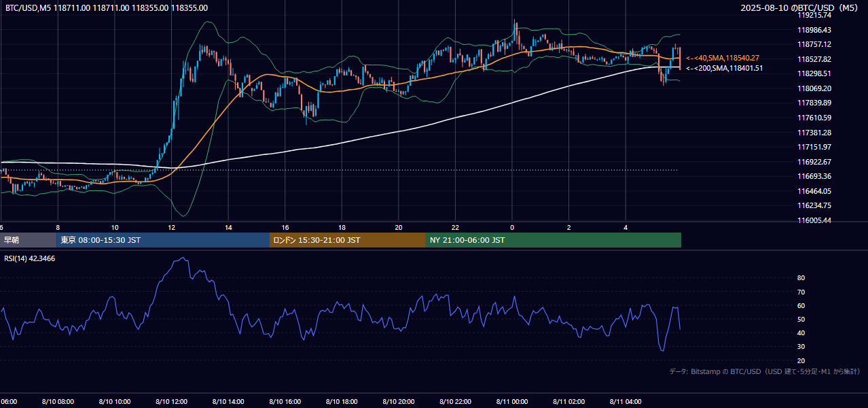The width and height of the screenshot is (868, 408).
Task: Click the bottom date label 8/10 12:00
Action: [x=171, y=402]
